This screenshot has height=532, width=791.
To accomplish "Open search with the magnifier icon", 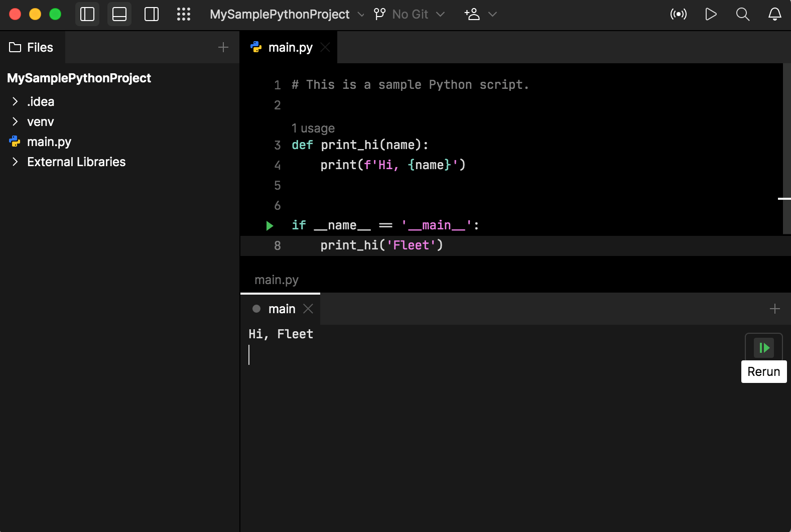I will pos(743,14).
